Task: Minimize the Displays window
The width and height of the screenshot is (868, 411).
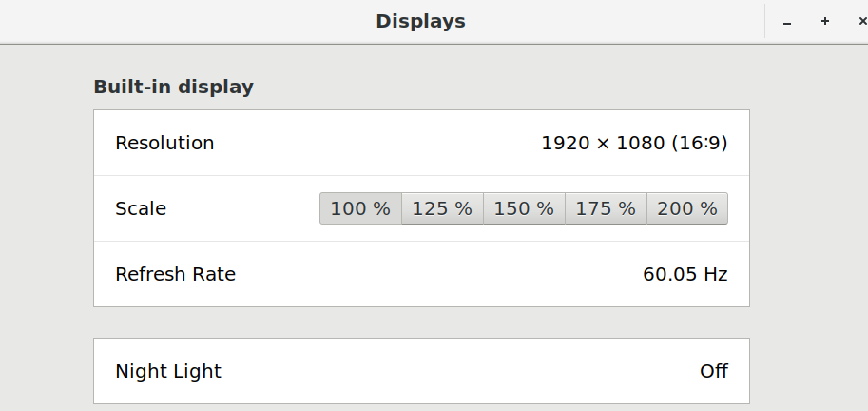Action: click(787, 21)
